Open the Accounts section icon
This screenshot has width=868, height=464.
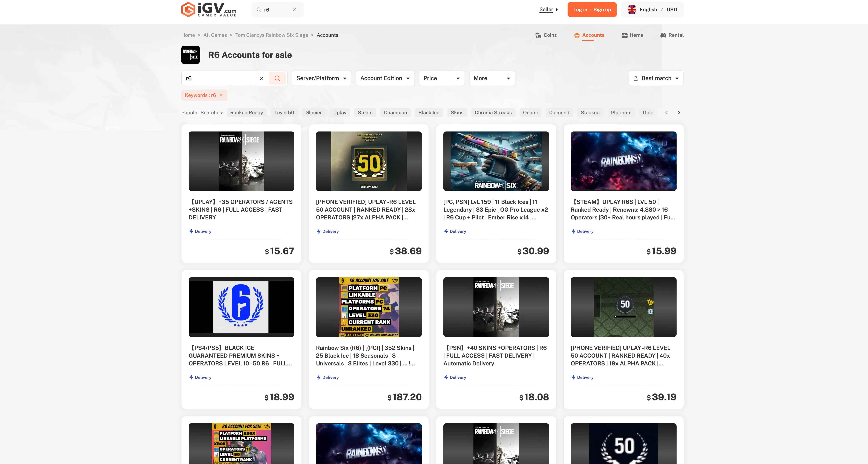point(577,35)
